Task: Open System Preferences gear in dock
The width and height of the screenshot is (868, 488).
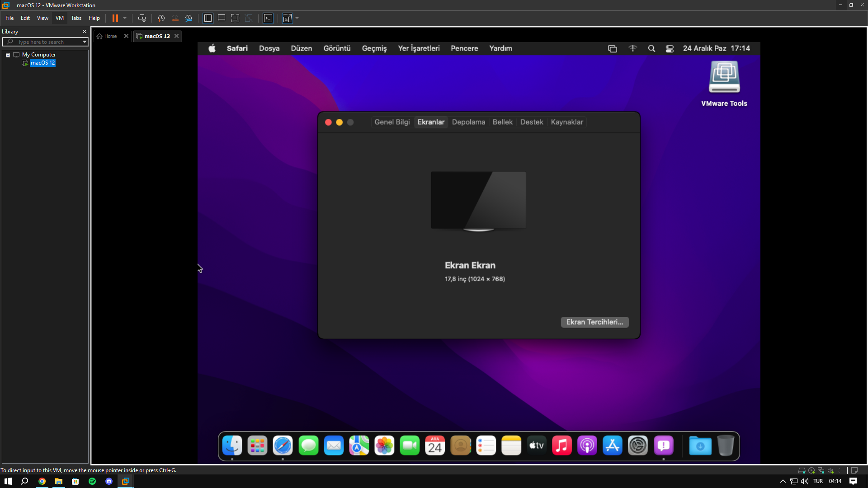Action: tap(637, 446)
